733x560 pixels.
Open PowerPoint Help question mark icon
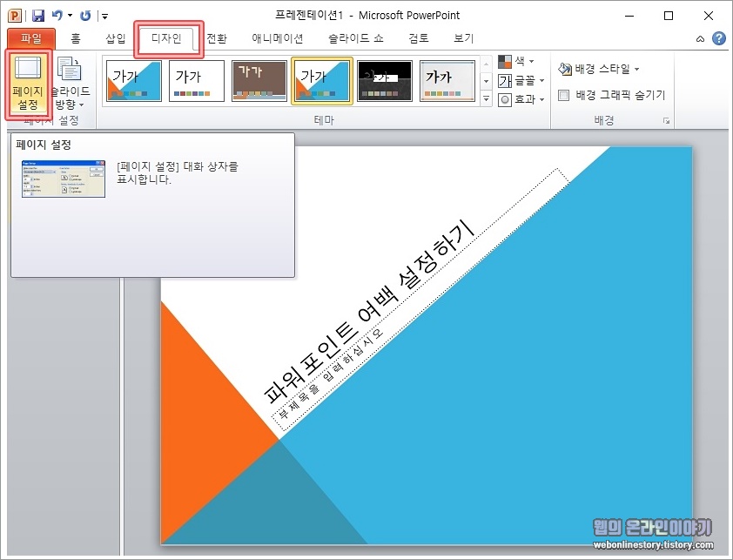pyautogui.click(x=719, y=38)
